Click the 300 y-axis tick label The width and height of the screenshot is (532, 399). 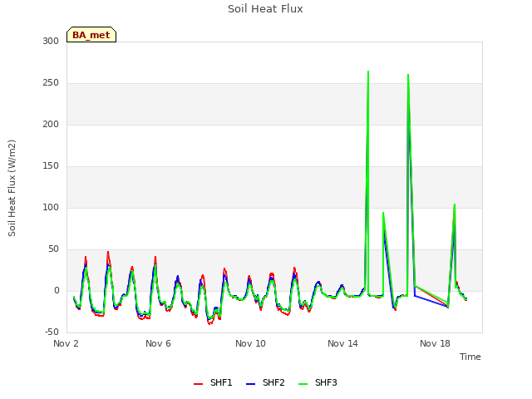(51, 41)
